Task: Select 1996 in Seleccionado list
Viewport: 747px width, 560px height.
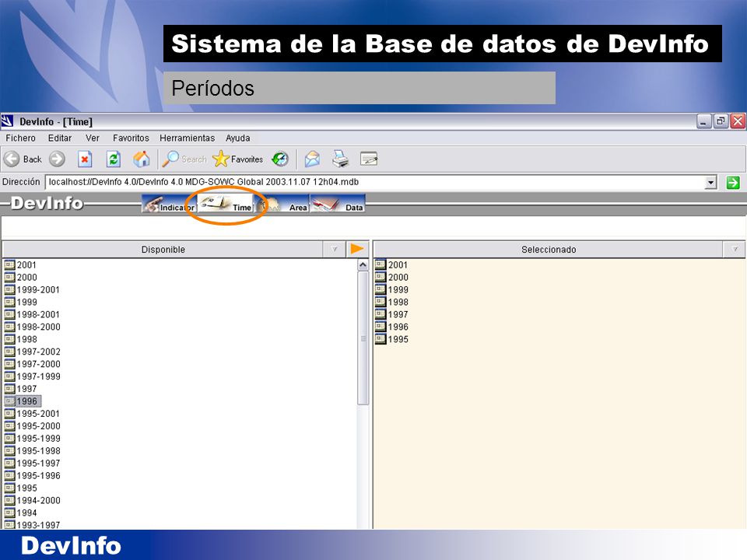Action: click(391, 327)
